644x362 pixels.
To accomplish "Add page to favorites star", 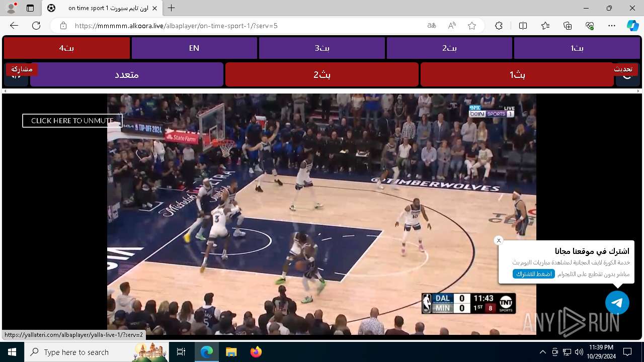I will [x=472, y=26].
